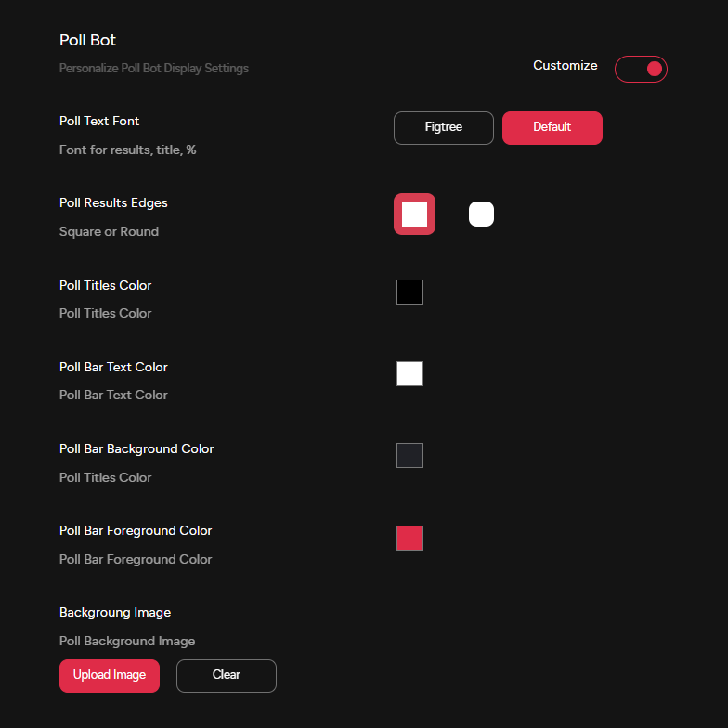The width and height of the screenshot is (728, 728).
Task: Click the Poll Bar Background Color label
Action: click(136, 448)
